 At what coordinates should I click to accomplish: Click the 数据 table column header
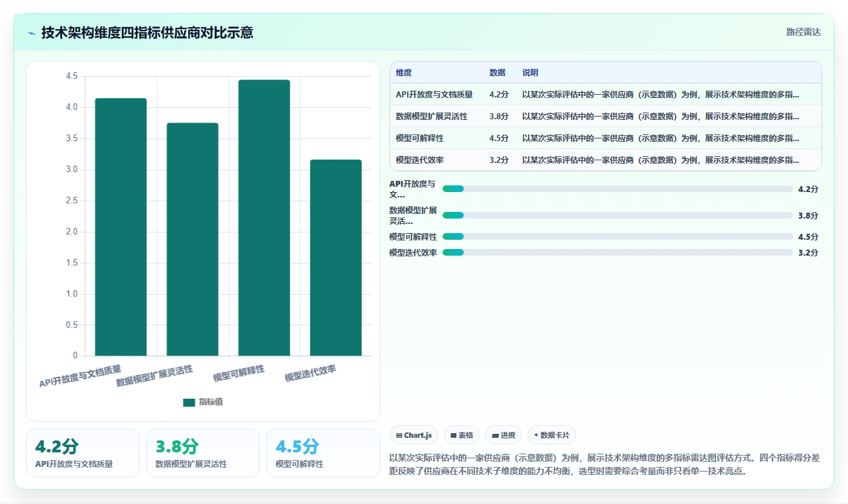pyautogui.click(x=497, y=73)
